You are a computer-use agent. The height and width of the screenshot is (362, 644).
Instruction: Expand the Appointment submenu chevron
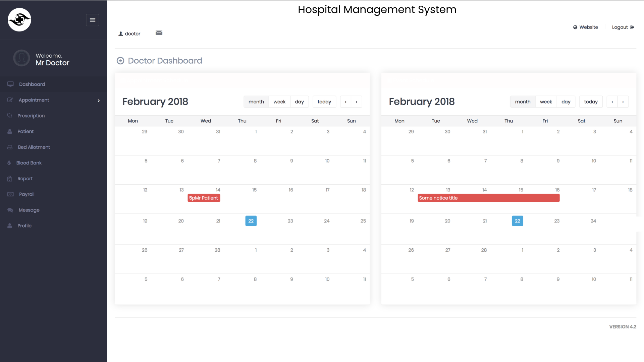pos(99,101)
